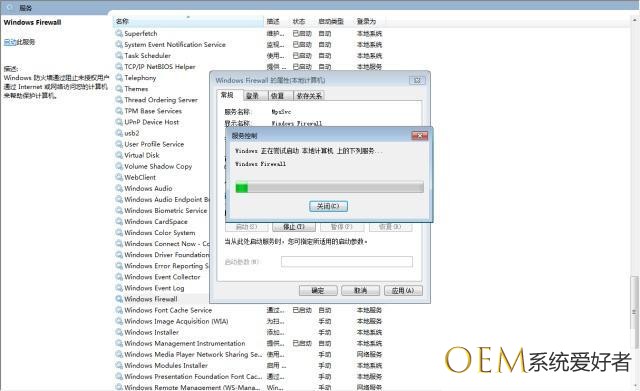Click the 确定 button in properties dialog

tap(318, 290)
